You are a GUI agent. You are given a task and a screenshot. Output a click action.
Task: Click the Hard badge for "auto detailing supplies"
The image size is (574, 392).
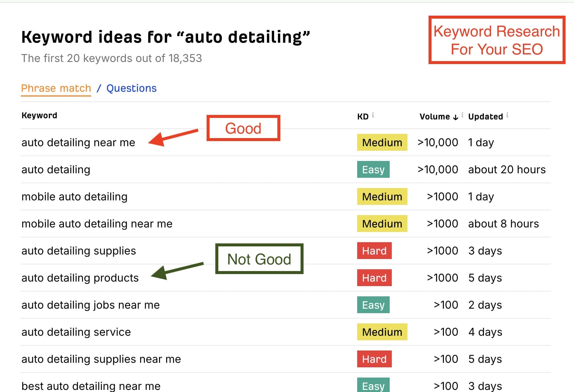374,251
